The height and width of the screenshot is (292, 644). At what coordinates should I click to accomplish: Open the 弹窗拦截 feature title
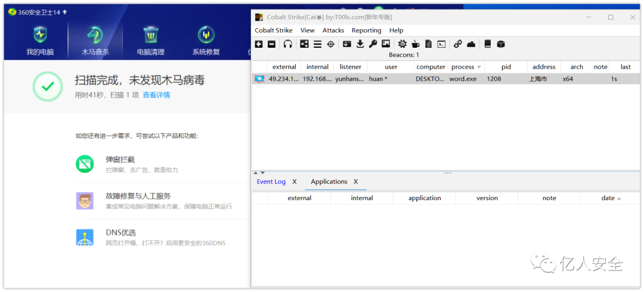click(x=120, y=159)
